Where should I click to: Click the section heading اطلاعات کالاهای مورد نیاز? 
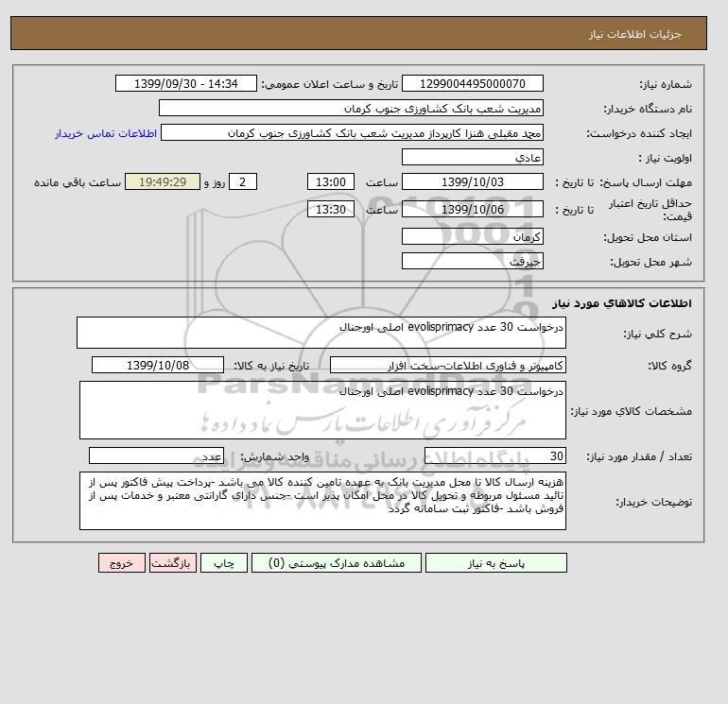coord(622,303)
